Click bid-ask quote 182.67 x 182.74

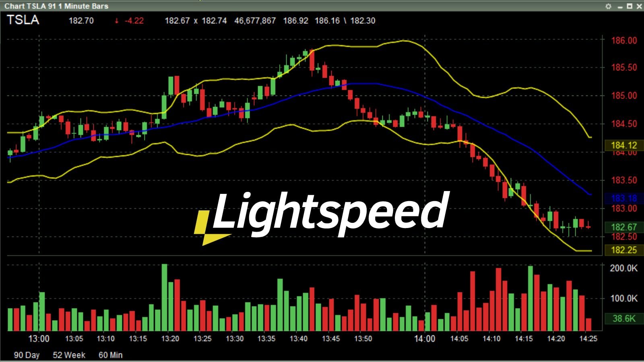click(196, 21)
